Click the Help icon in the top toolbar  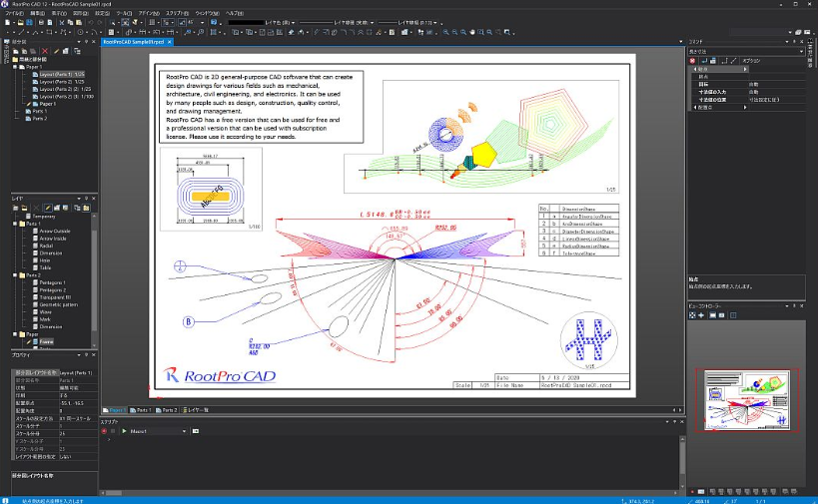coord(214,21)
